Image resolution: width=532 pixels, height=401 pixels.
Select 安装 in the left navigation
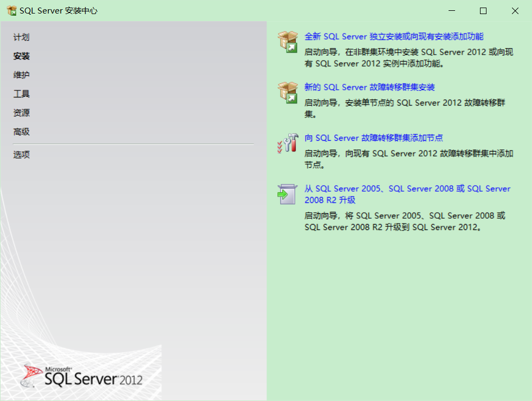pyautogui.click(x=21, y=56)
